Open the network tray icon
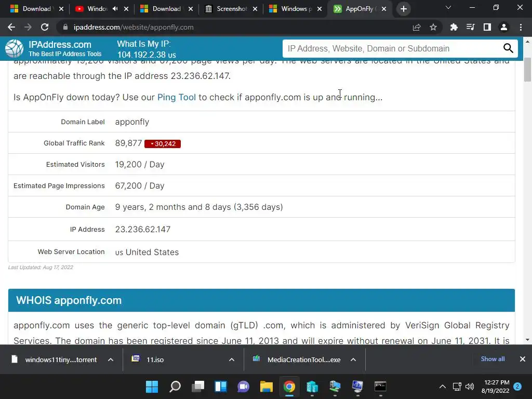 click(457, 387)
